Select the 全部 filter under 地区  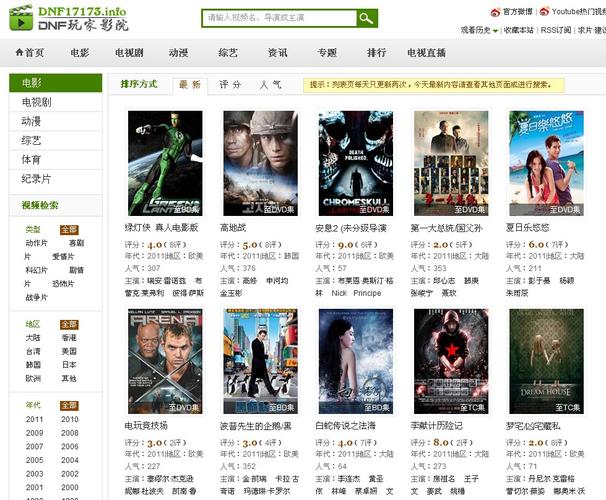(x=69, y=325)
